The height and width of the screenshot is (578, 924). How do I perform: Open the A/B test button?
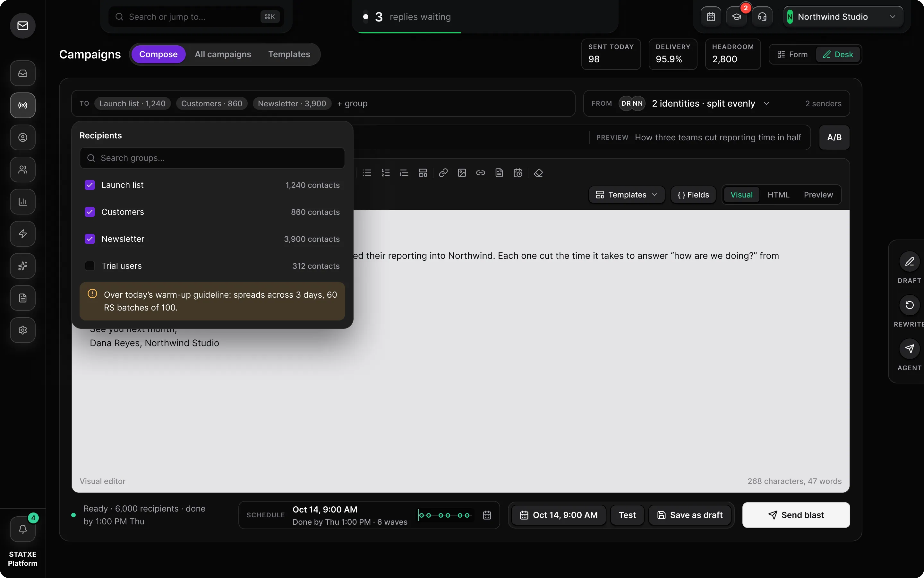(x=834, y=137)
